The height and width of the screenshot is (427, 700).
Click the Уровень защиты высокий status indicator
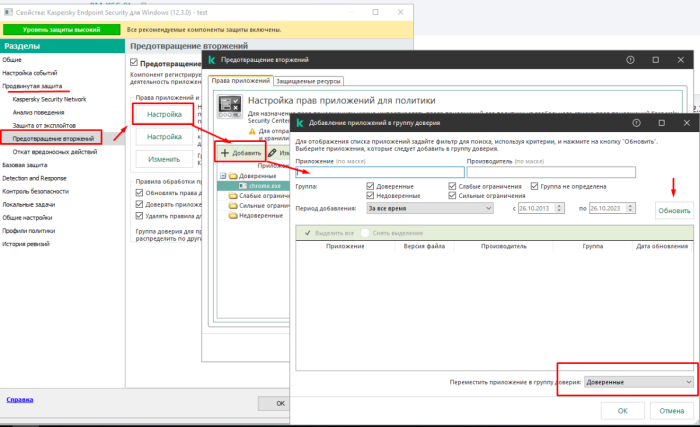[62, 30]
